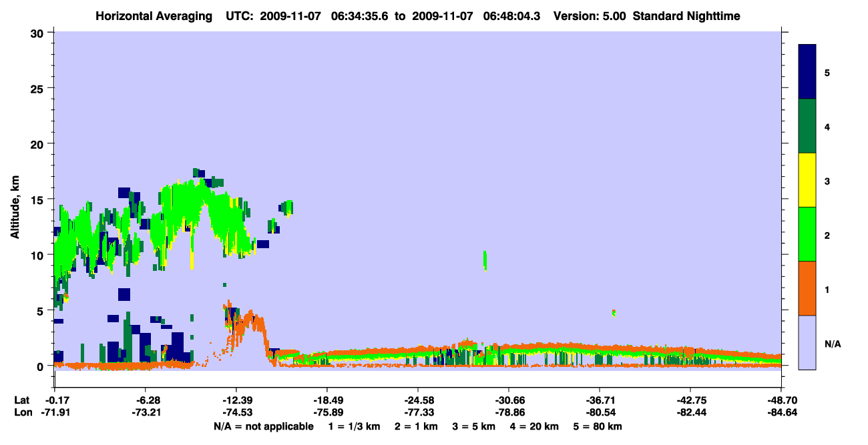Image resolution: width=868 pixels, height=445 pixels.
Task: Click legend text '5 = 80 km'
Action: tap(598, 426)
